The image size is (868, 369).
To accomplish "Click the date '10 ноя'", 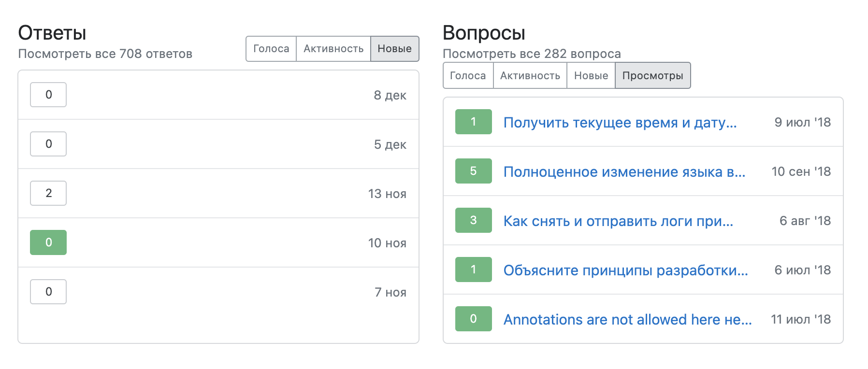I will [387, 243].
